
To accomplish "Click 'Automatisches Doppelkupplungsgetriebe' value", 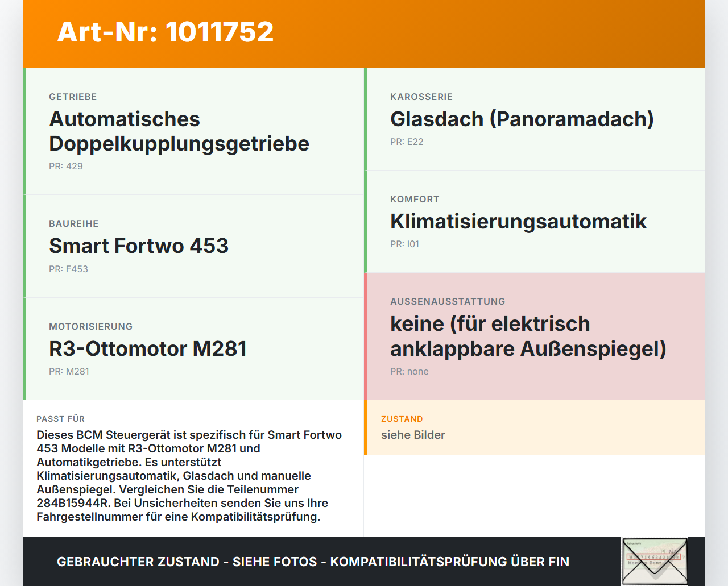I will (179, 131).
